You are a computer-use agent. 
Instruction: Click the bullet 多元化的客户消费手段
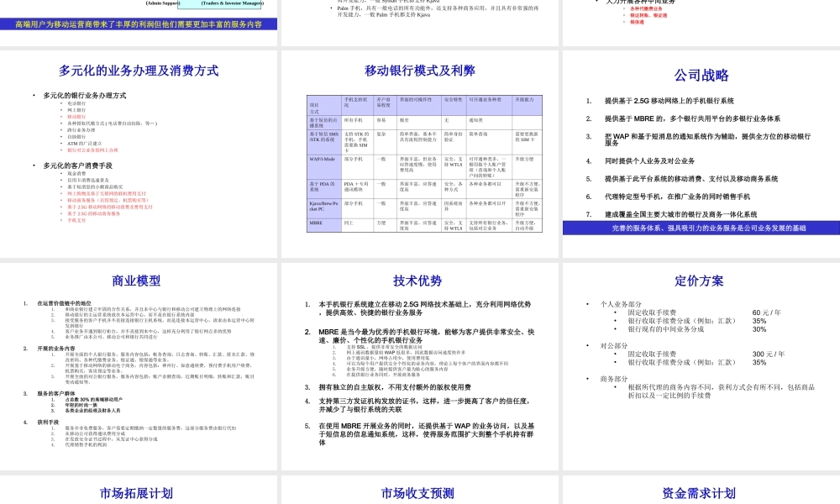point(77,165)
